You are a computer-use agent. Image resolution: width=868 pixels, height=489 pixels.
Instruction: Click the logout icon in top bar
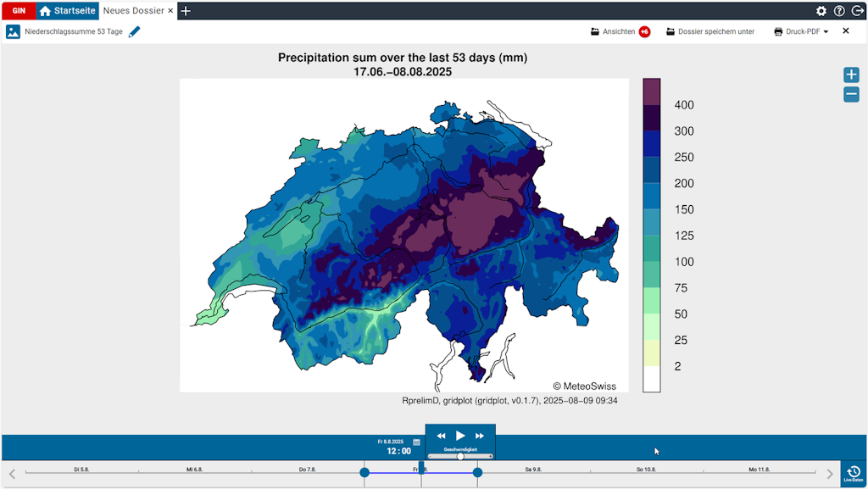click(857, 11)
